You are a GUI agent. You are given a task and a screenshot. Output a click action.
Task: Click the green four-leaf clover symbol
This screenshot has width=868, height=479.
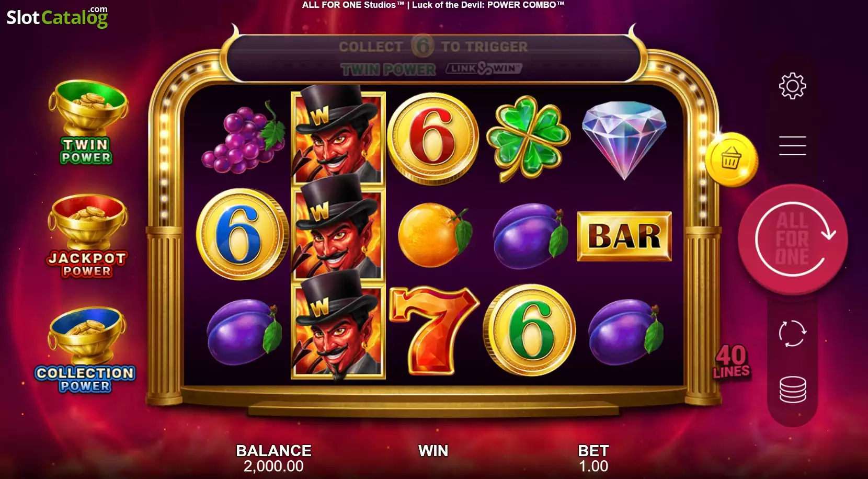point(528,138)
